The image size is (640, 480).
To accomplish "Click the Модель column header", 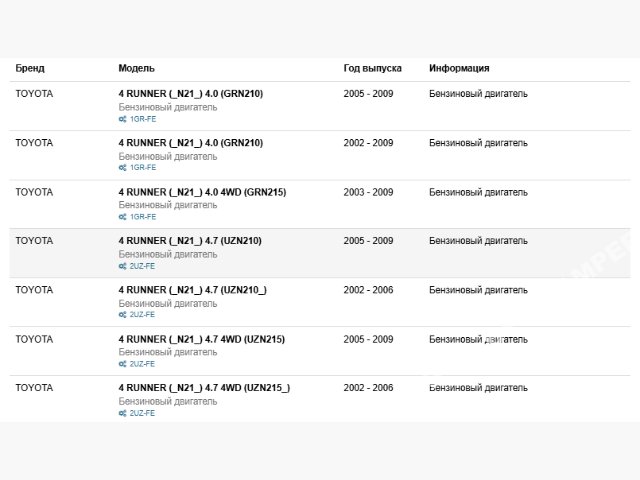I will [136, 68].
